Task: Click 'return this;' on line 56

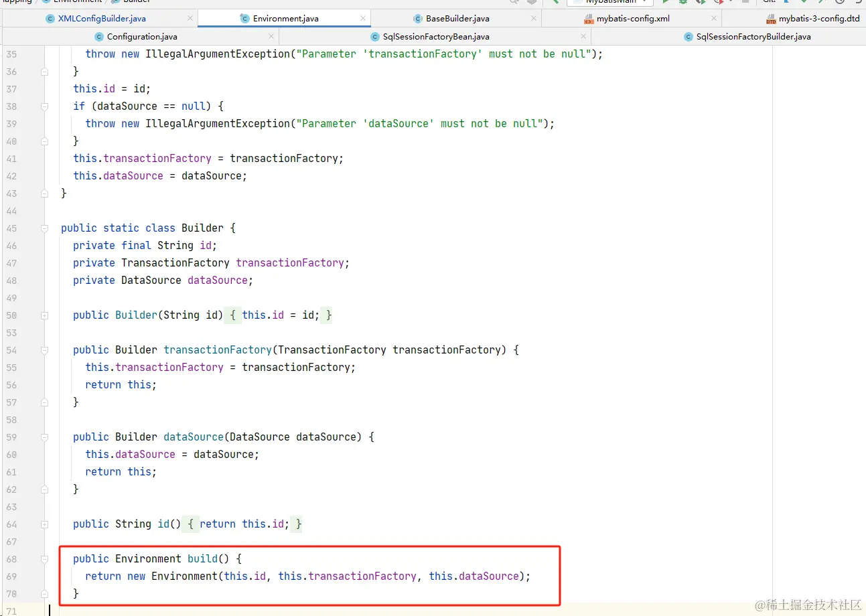Action: (x=121, y=384)
